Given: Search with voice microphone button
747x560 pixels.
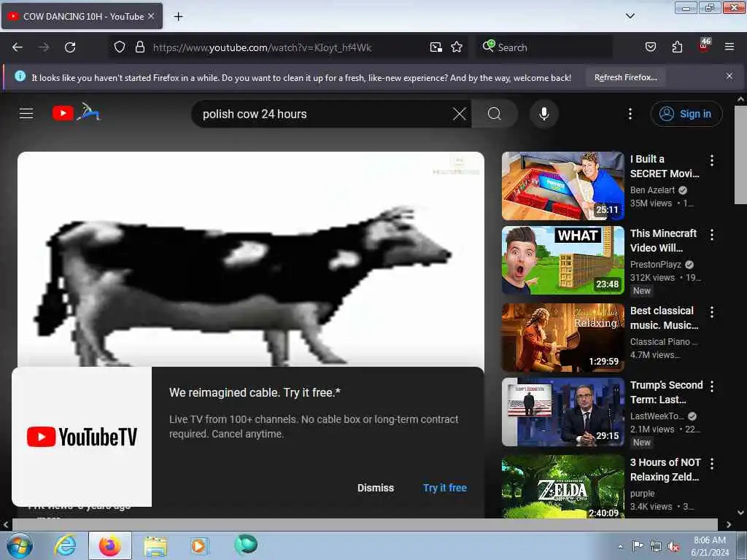Looking at the screenshot, I should (x=543, y=114).
